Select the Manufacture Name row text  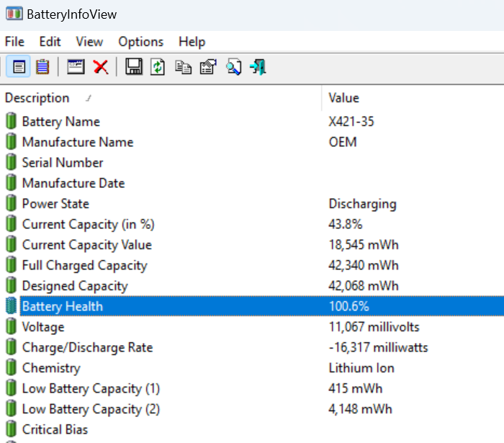tap(78, 142)
